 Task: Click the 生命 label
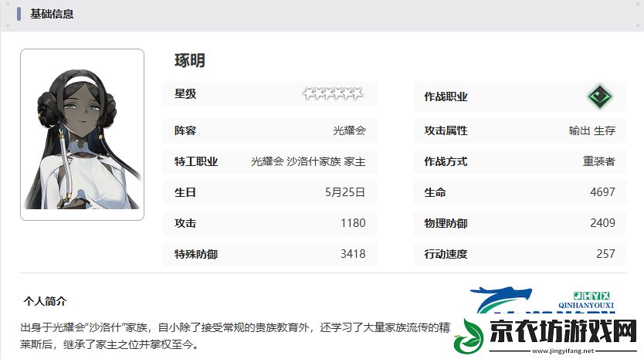coord(435,192)
